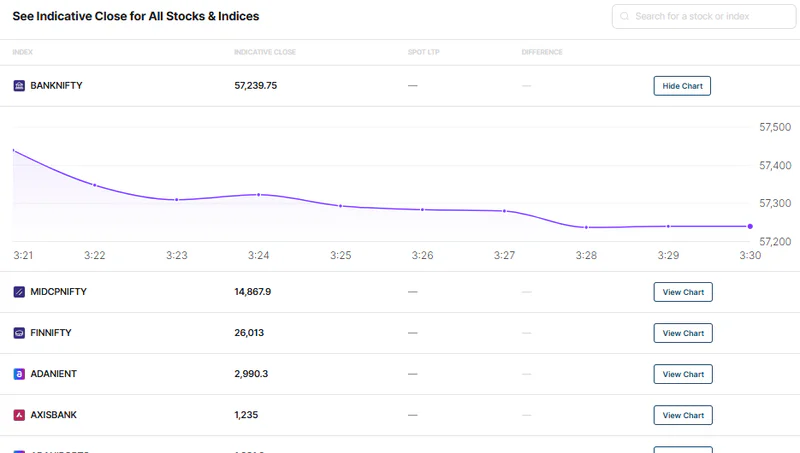Click the 3:24 chart data point
The height and width of the screenshot is (453, 800).
click(x=259, y=194)
